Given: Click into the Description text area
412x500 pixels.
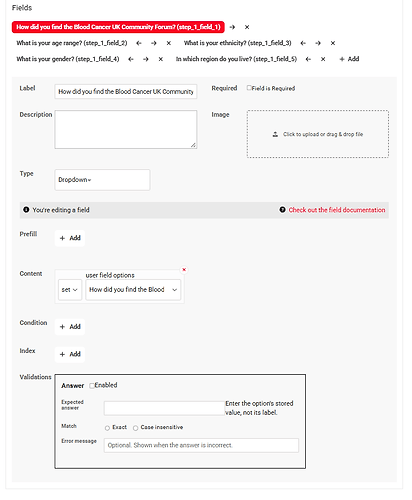Looking at the screenshot, I should click(x=126, y=129).
